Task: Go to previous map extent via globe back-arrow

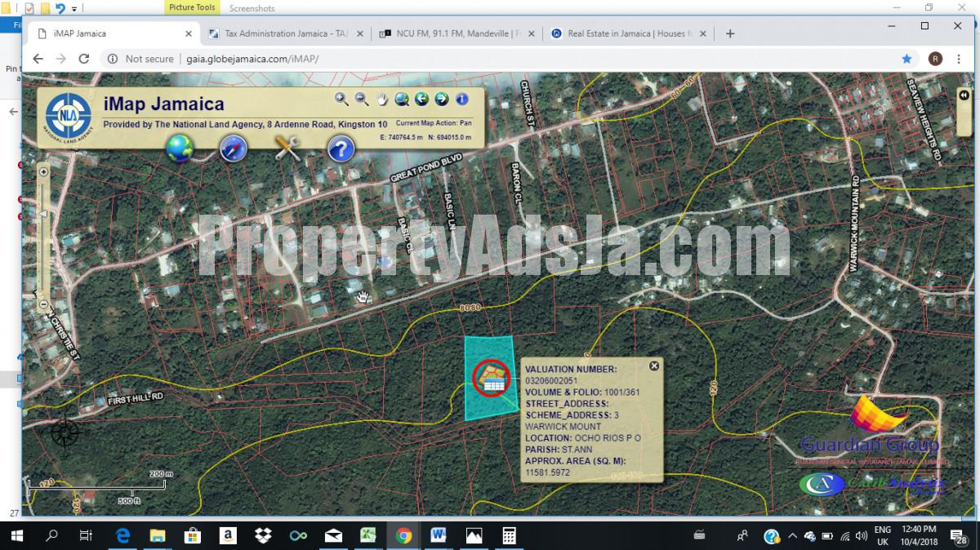Action: pyautogui.click(x=421, y=99)
